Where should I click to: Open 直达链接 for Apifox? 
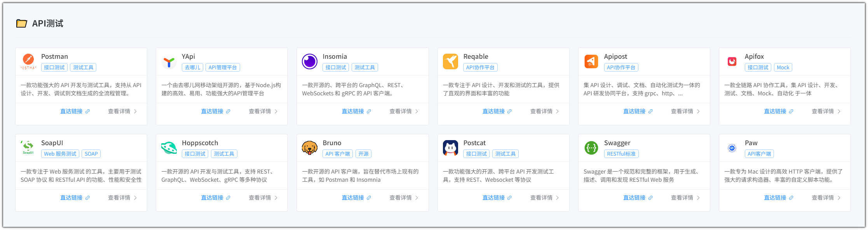coord(778,111)
